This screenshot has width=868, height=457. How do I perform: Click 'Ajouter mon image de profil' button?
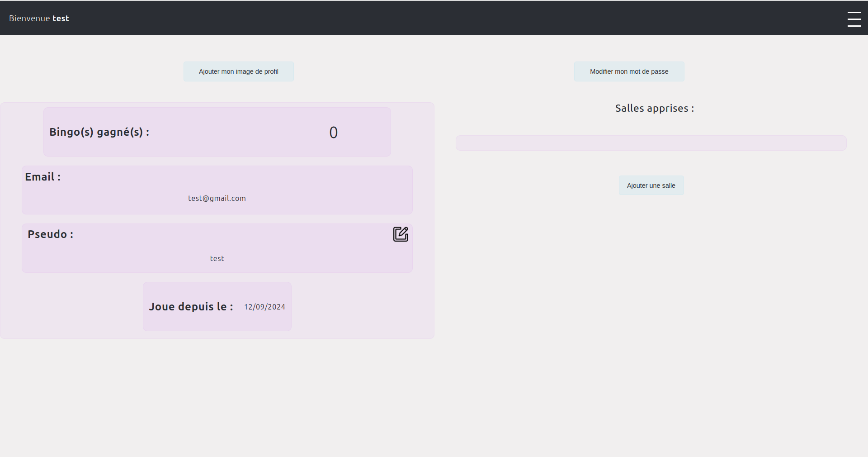(x=239, y=71)
